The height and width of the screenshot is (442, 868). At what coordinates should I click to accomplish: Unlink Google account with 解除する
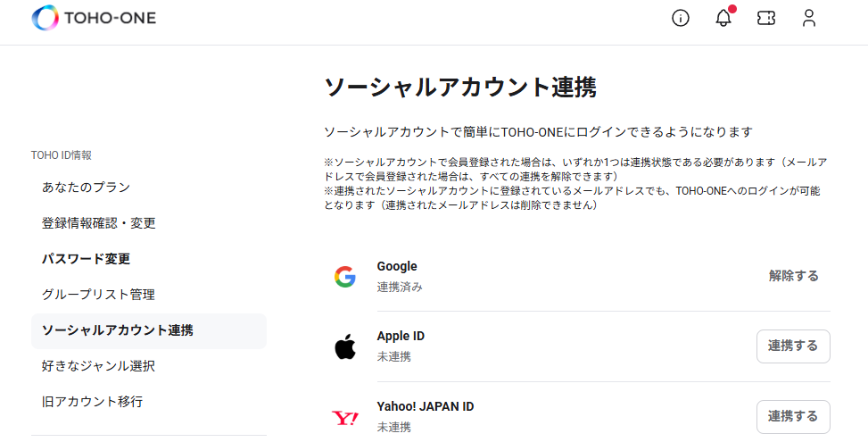coord(793,276)
